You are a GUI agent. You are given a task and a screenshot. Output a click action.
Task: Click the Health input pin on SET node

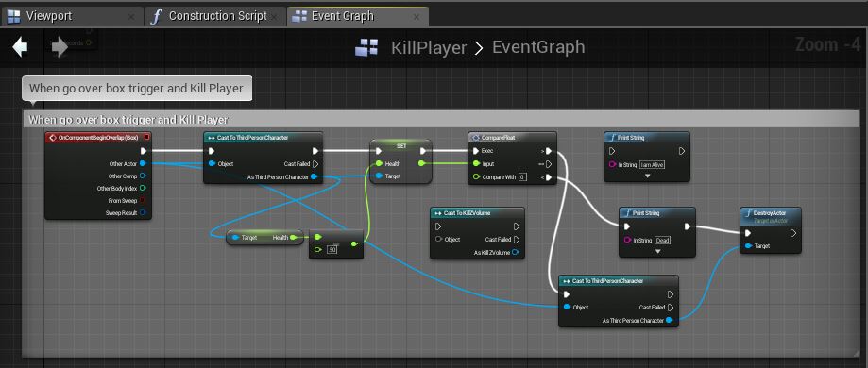click(379, 164)
